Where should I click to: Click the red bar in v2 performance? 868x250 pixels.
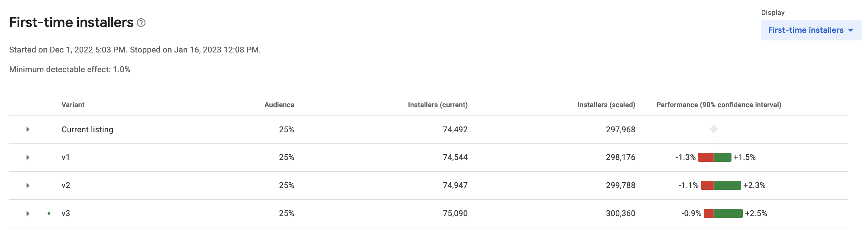(x=707, y=185)
